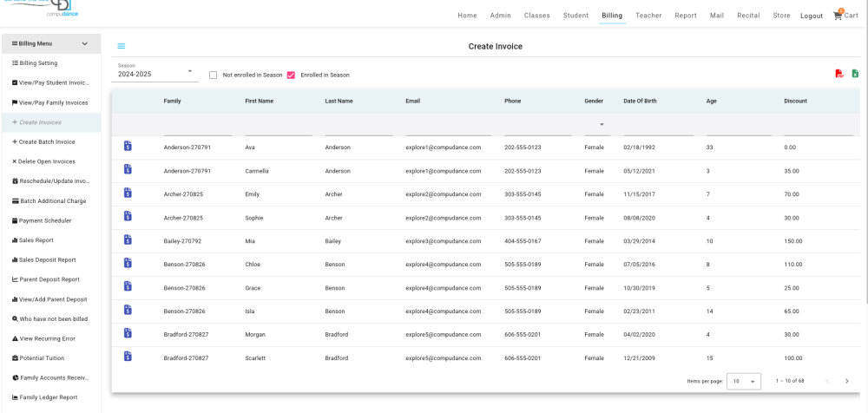Uncheck Enrolled in Season
The width and height of the screenshot is (868, 413).
coord(291,75)
